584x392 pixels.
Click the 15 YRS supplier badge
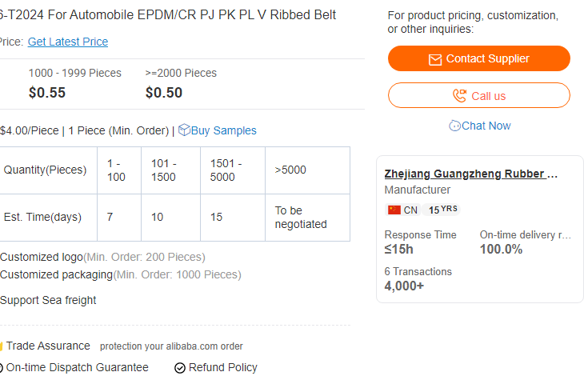(x=443, y=210)
